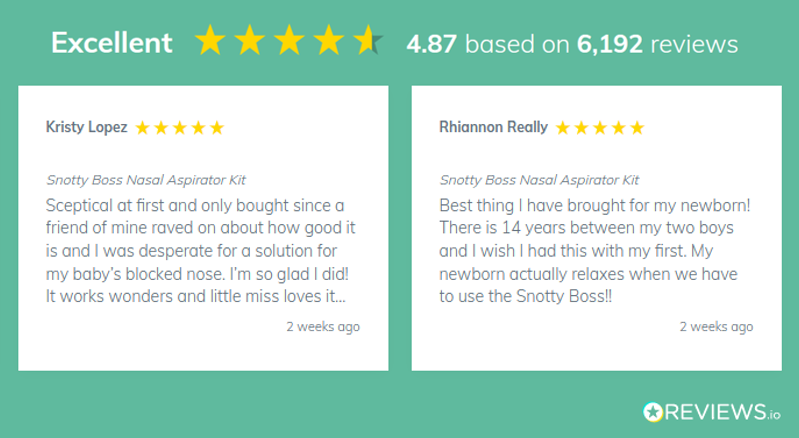Click product title in Rhiannon's review
This screenshot has height=438, width=799.
tap(539, 180)
